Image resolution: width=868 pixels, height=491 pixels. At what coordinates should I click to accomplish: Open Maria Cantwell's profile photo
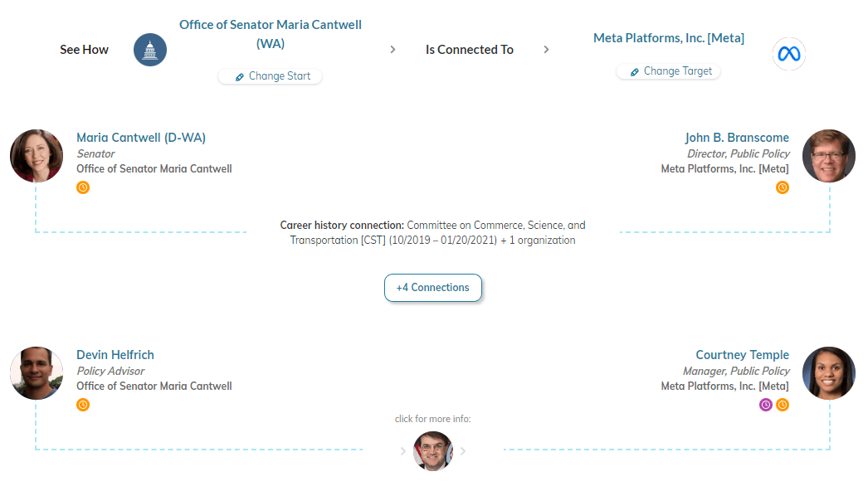(x=37, y=156)
